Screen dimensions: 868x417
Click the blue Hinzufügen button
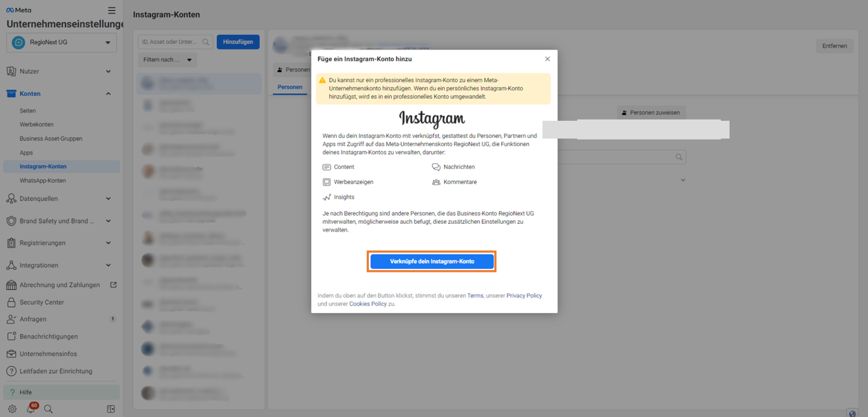[238, 42]
